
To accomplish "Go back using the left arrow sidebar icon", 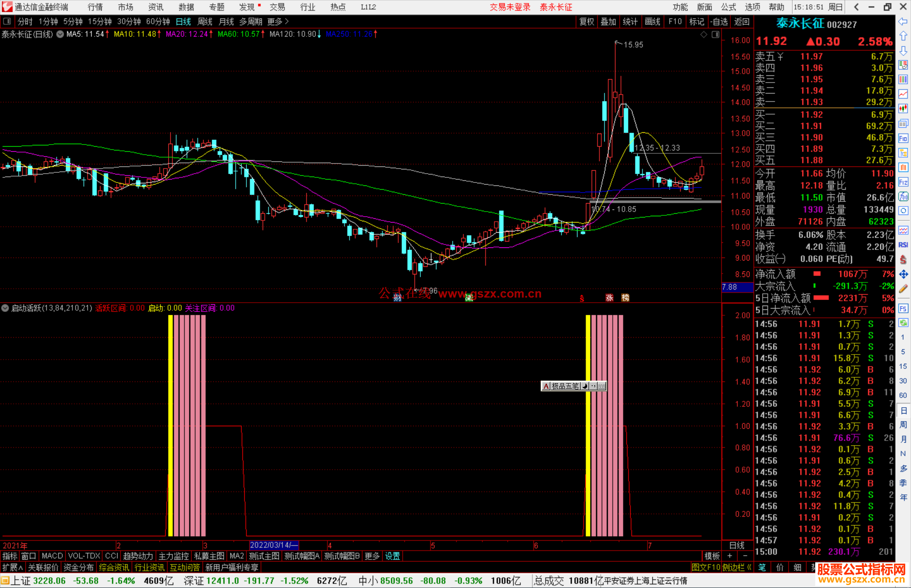I will [x=903, y=21].
